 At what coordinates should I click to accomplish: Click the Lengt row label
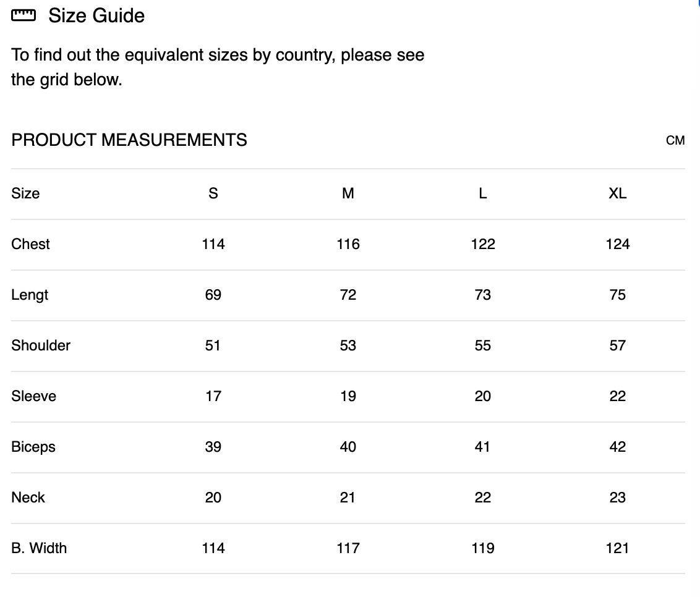click(x=30, y=295)
